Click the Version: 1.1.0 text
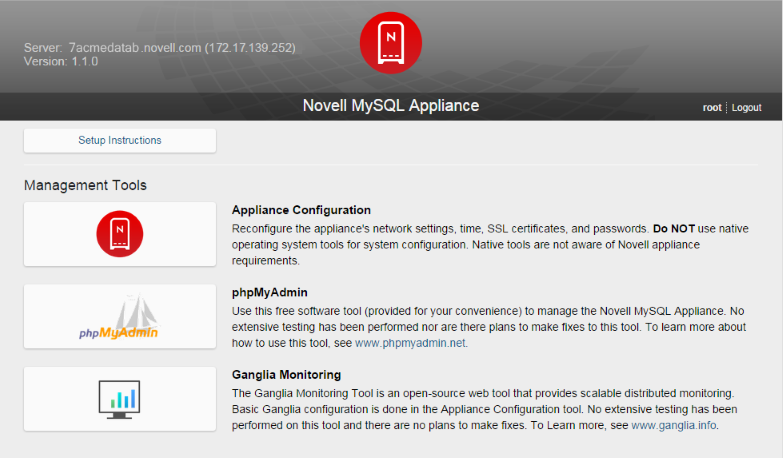Image resolution: width=783 pixels, height=458 pixels. click(x=61, y=61)
